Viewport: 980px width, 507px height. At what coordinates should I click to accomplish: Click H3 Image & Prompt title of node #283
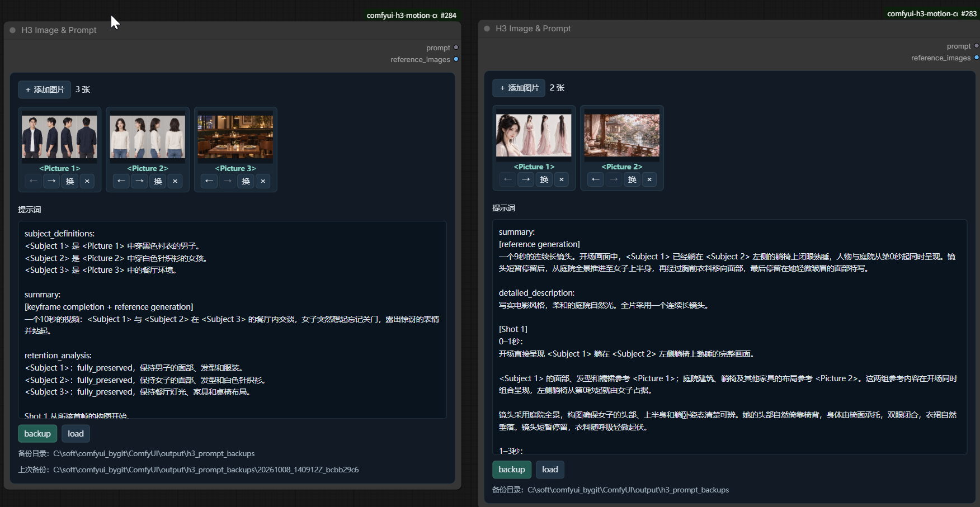(x=533, y=29)
